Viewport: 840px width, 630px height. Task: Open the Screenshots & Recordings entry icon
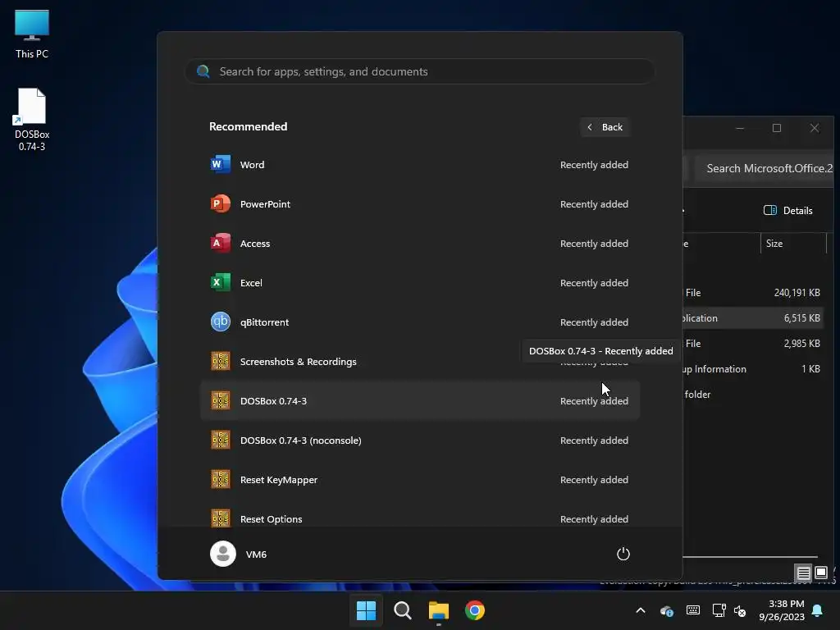(220, 362)
